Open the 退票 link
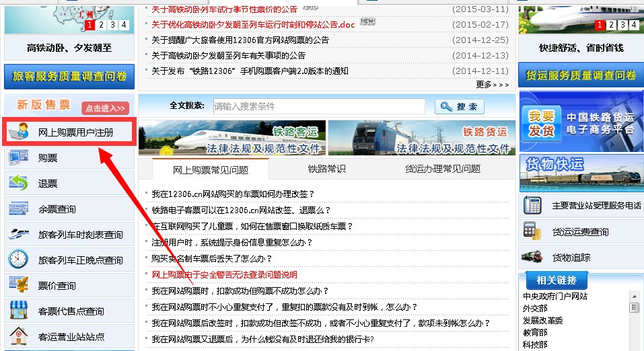The width and height of the screenshot is (644, 351). (x=48, y=184)
